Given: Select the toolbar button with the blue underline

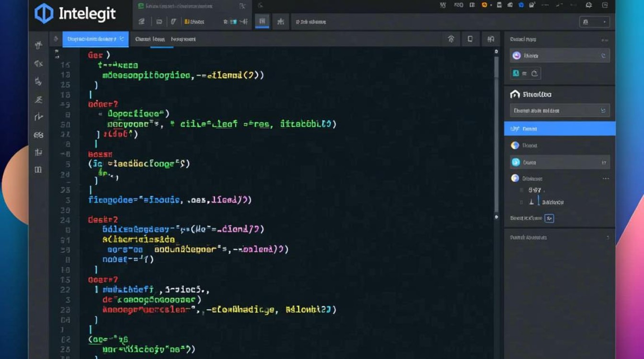Looking at the screenshot, I should pos(262,22).
